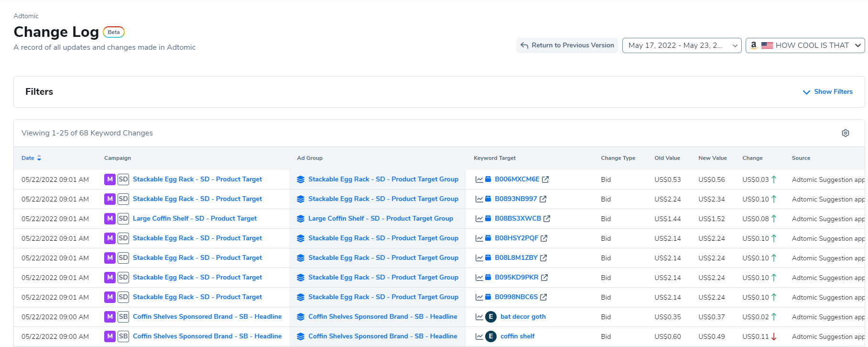Open Large Coffin Shelf campaign link
868x347 pixels.
coord(195,219)
